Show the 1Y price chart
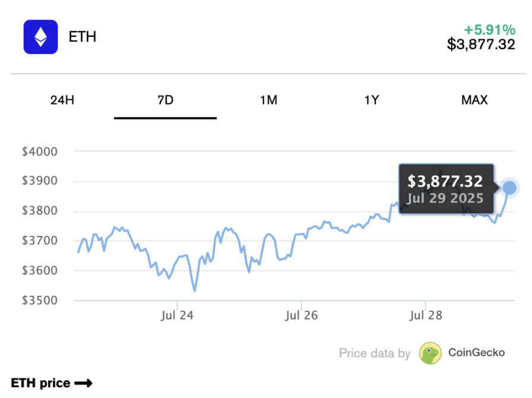 (x=372, y=100)
